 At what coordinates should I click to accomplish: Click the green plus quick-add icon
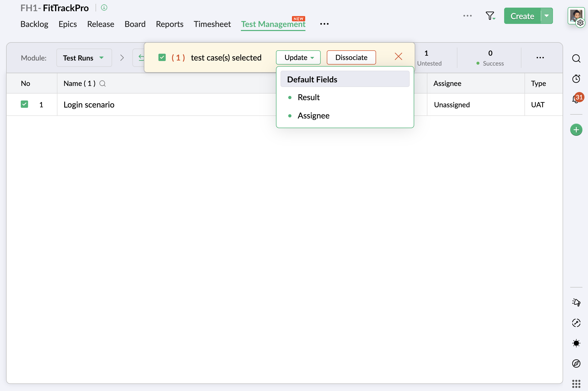[576, 130]
